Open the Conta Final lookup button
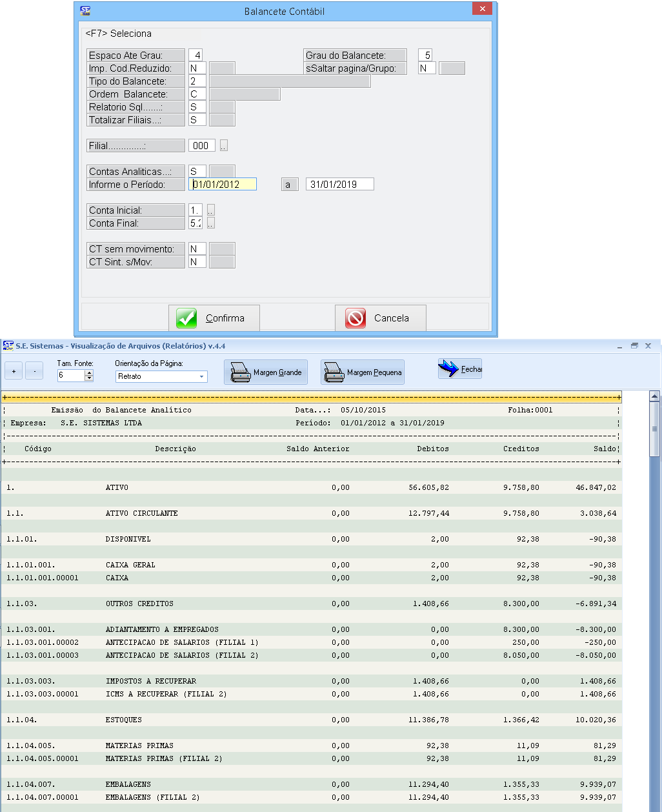 [210, 223]
